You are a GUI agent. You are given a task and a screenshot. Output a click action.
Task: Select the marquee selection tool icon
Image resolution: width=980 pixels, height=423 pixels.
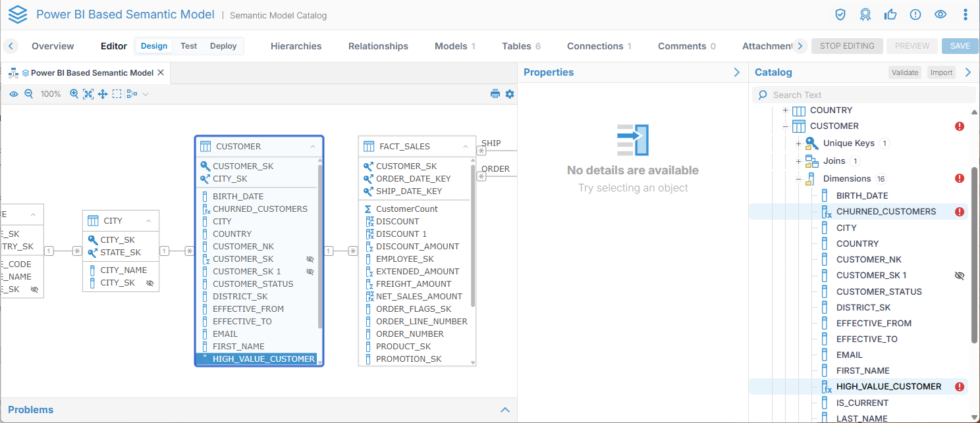click(x=117, y=94)
